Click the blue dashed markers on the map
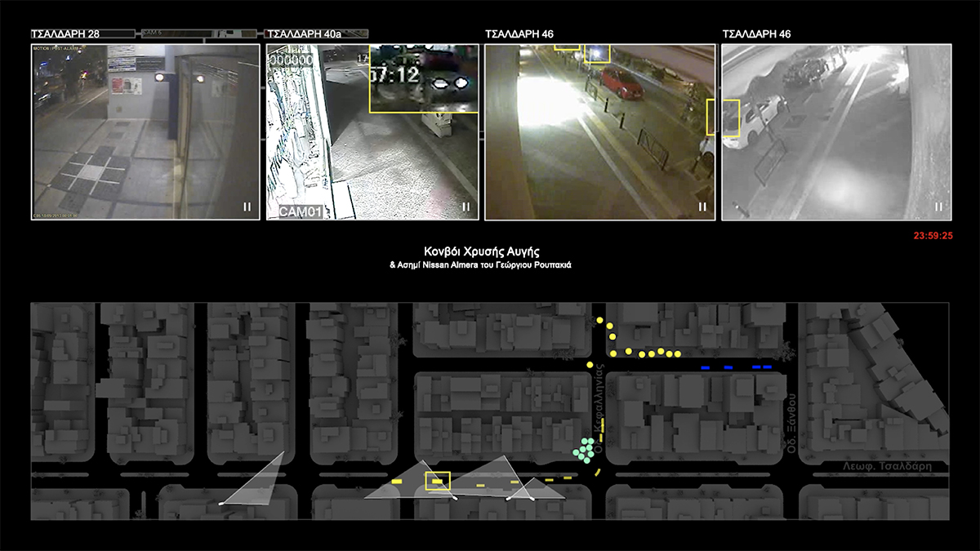This screenshot has width=980, height=551. click(737, 368)
